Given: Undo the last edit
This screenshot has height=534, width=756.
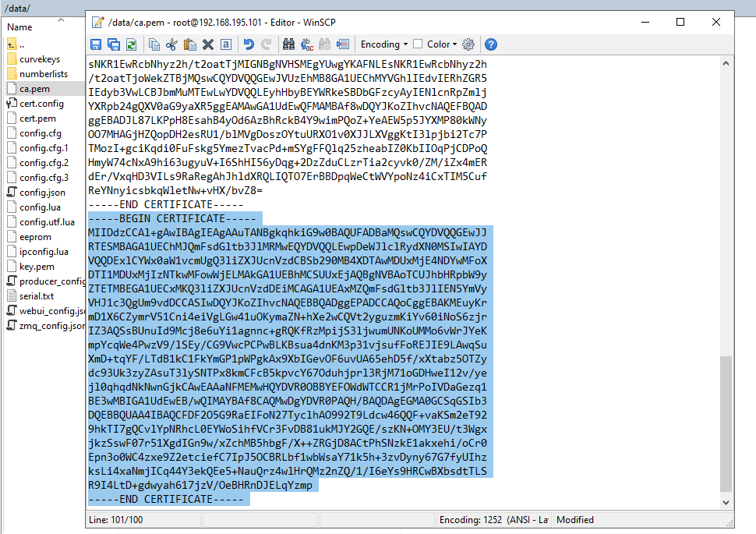Looking at the screenshot, I should click(249, 45).
